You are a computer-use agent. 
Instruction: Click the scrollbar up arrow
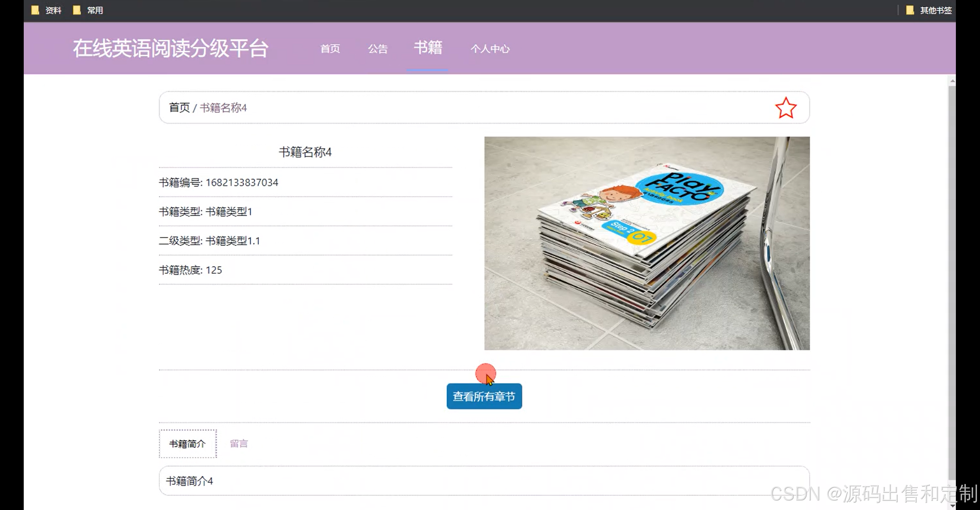pyautogui.click(x=952, y=81)
